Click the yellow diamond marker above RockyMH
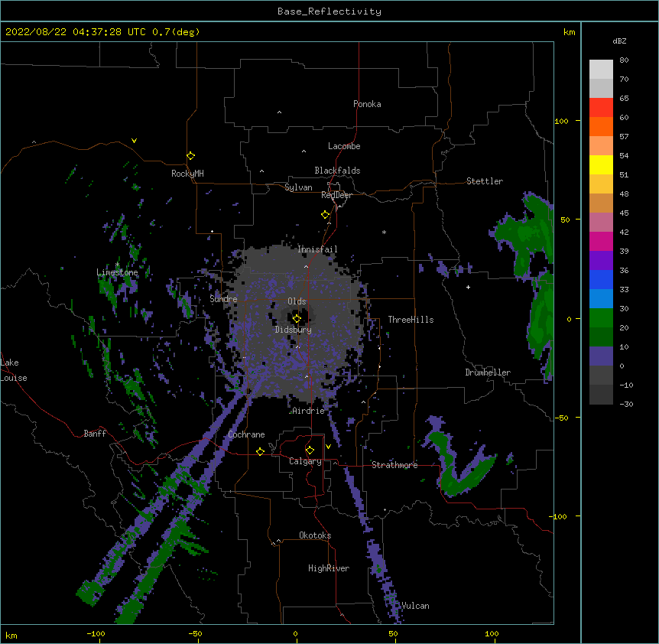Viewport: 659px width, 644px height. point(190,156)
